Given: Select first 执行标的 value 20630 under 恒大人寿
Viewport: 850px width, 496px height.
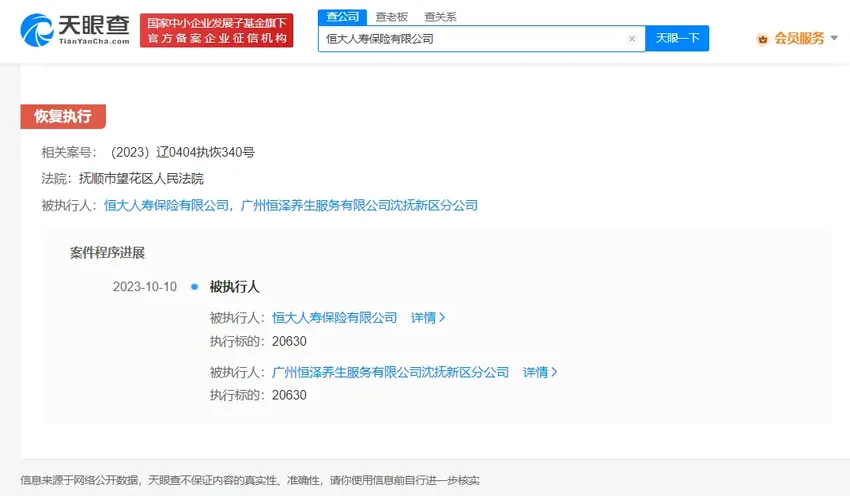Looking at the screenshot, I should tap(289, 342).
